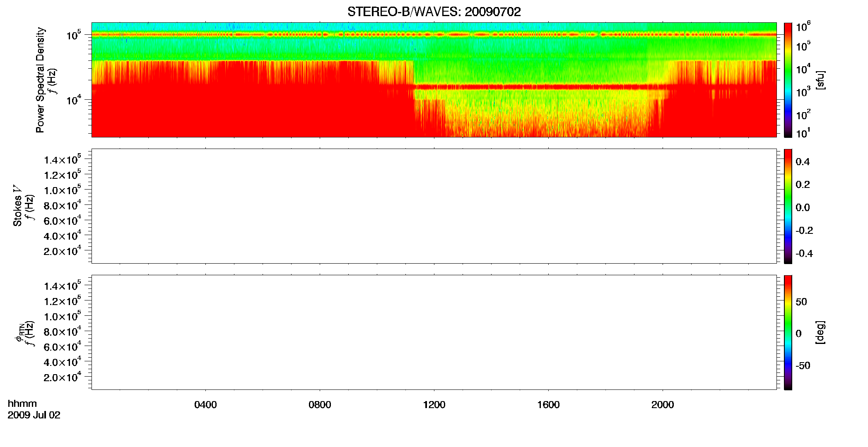The image size is (868, 447).
Task: Click the 2009 Jul 02 date label
Action: click(34, 415)
